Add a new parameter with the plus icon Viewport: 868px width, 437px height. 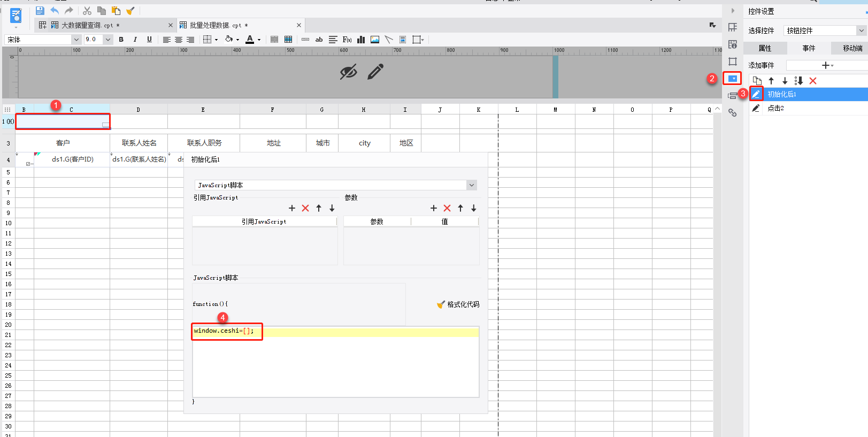[x=434, y=208]
